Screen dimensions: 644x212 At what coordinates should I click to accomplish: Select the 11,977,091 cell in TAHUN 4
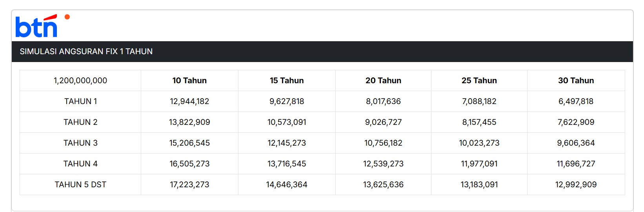point(479,164)
